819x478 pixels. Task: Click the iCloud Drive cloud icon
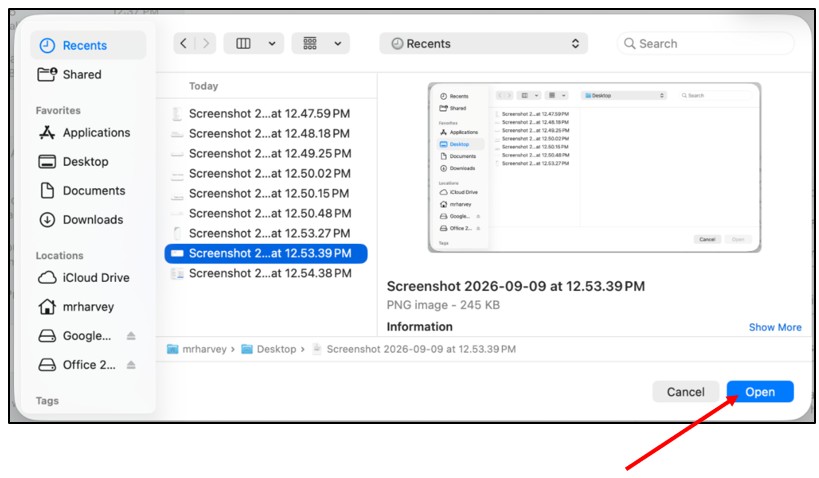pyautogui.click(x=47, y=277)
